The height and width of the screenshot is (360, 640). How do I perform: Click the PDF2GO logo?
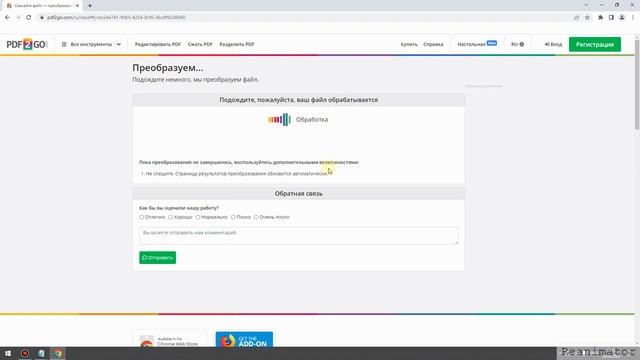[x=27, y=44]
